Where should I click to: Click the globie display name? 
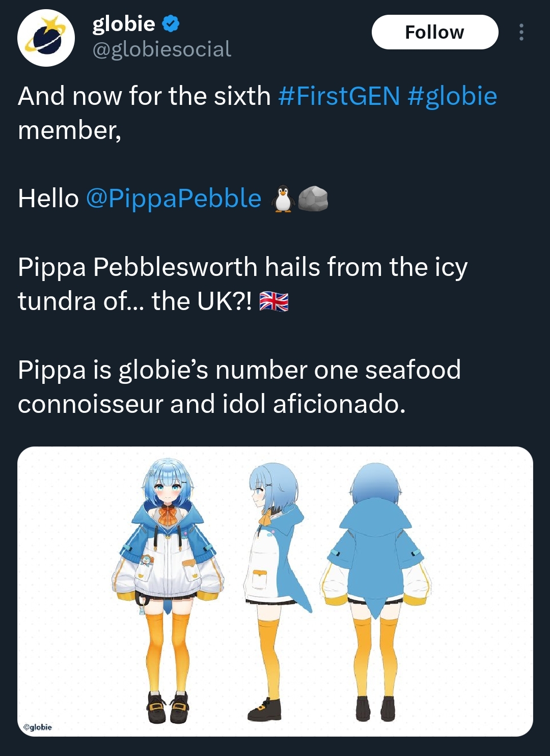click(x=124, y=23)
